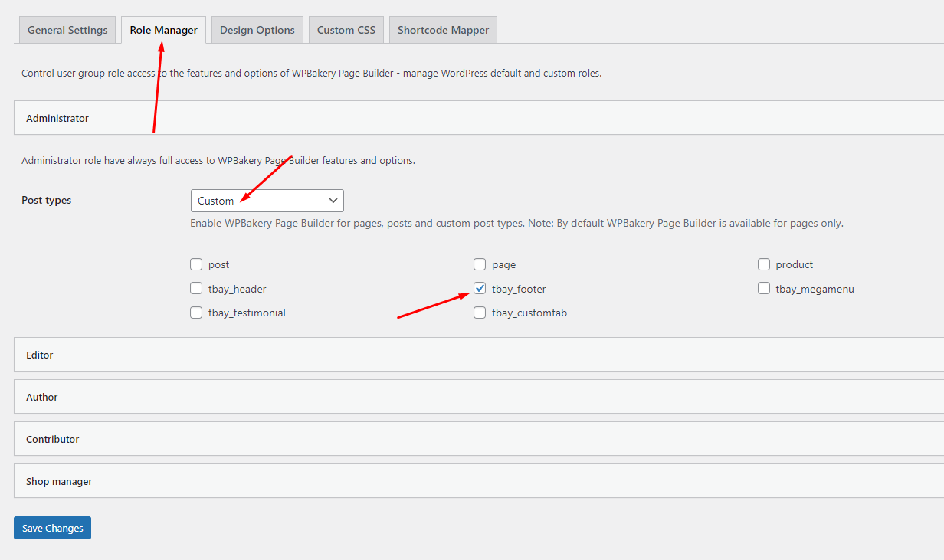Enable the tbay_customtab checkbox
The image size is (944, 560).
point(480,313)
